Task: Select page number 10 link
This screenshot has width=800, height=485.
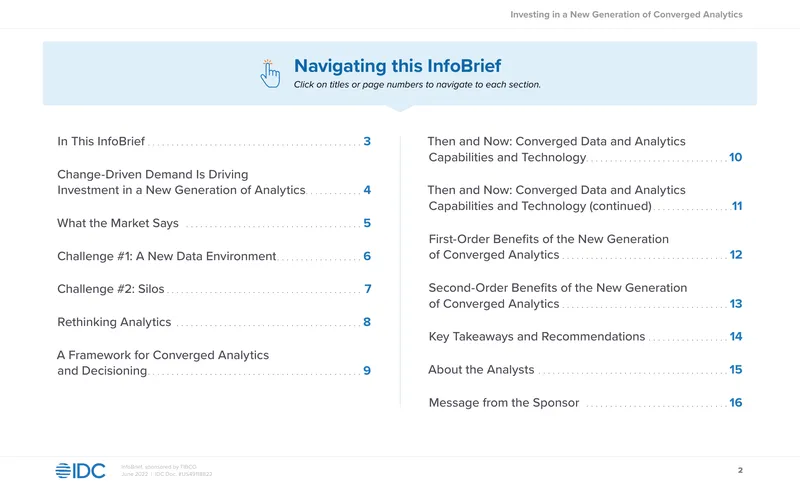Action: tap(735, 157)
